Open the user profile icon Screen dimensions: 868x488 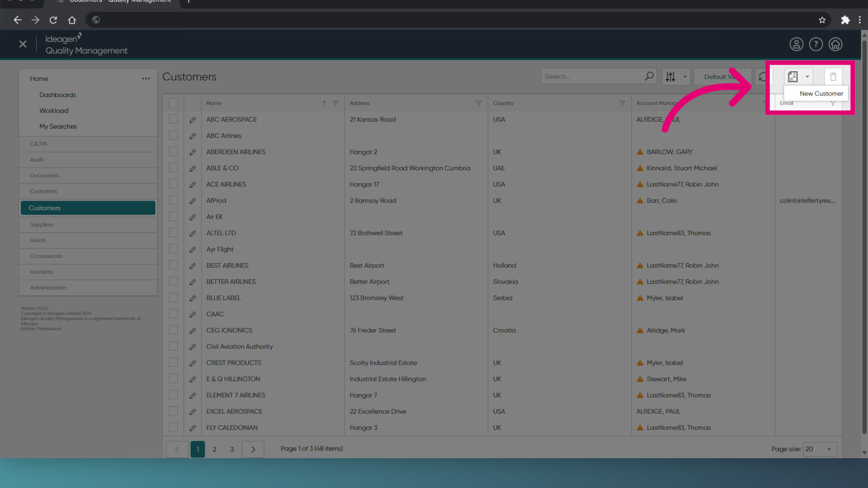click(x=796, y=44)
